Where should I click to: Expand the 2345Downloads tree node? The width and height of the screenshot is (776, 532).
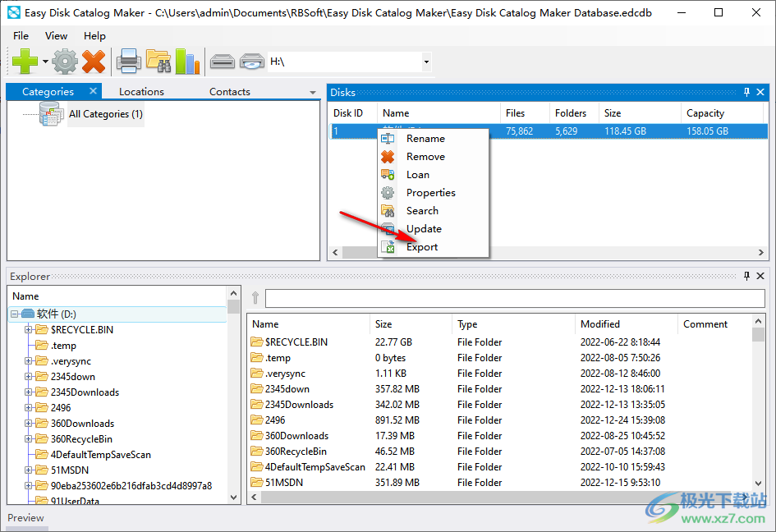click(28, 392)
